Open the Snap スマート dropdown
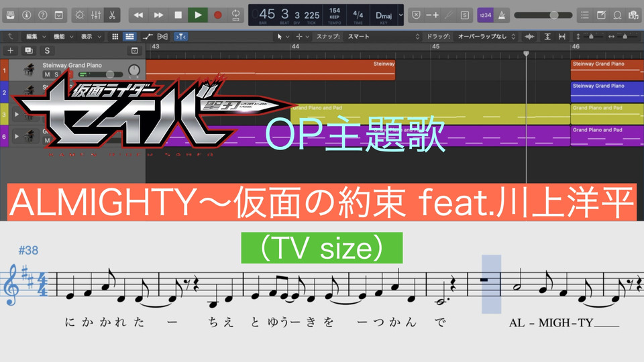 coord(383,36)
